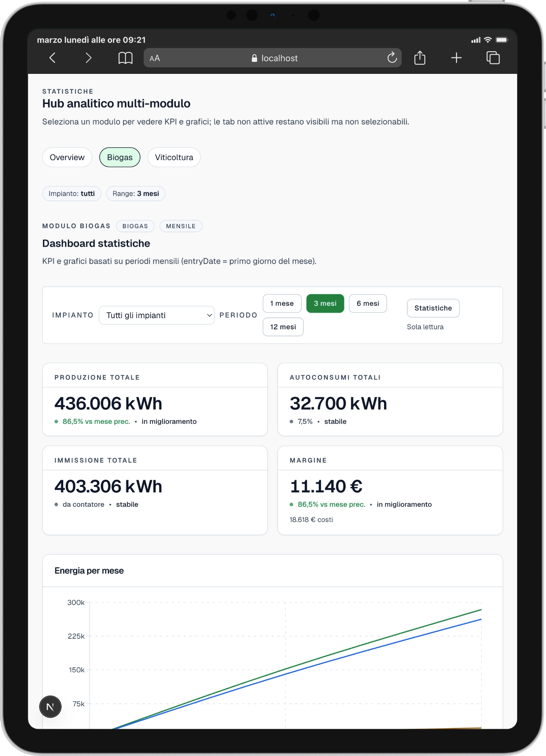
Task: Click the active 3 mesi button
Action: 325,304
